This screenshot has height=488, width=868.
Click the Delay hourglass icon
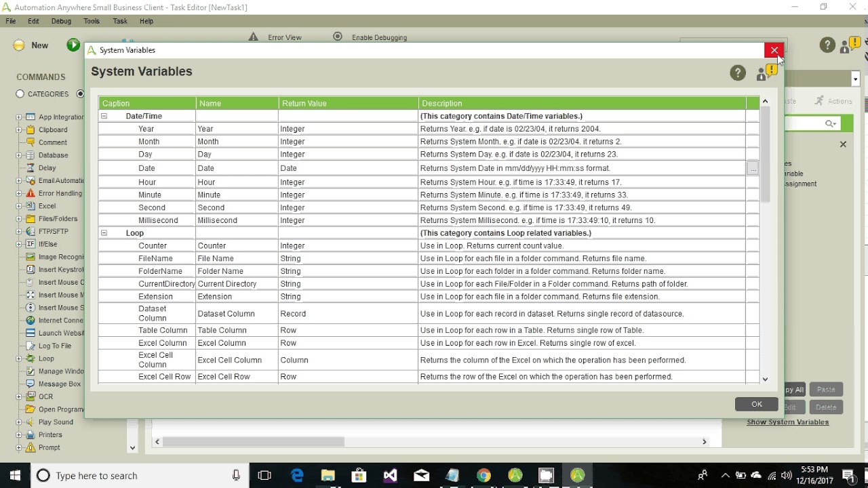(31, 168)
